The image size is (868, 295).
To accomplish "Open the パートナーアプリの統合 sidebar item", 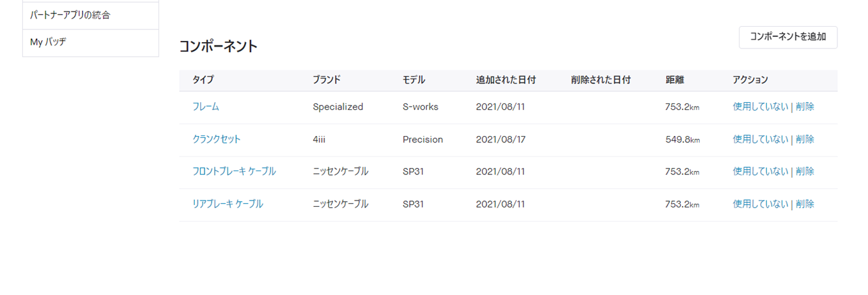I will pyautogui.click(x=90, y=15).
